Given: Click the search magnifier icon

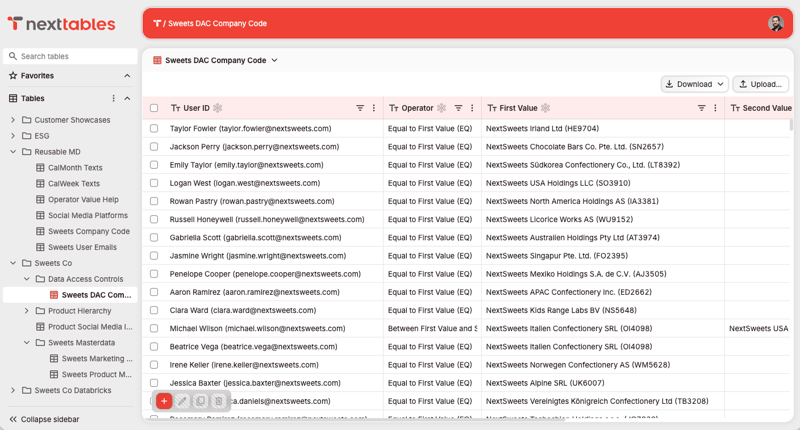Looking at the screenshot, I should point(13,56).
